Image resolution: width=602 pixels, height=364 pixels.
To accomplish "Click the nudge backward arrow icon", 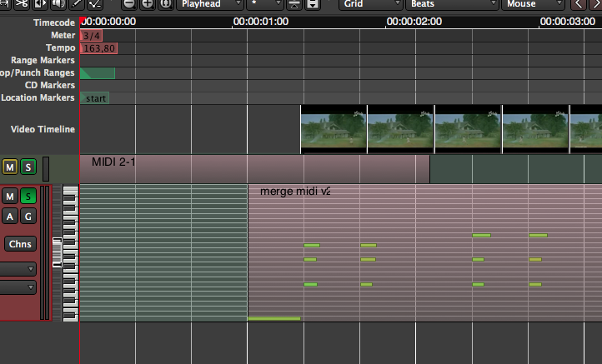I will pos(579,4).
